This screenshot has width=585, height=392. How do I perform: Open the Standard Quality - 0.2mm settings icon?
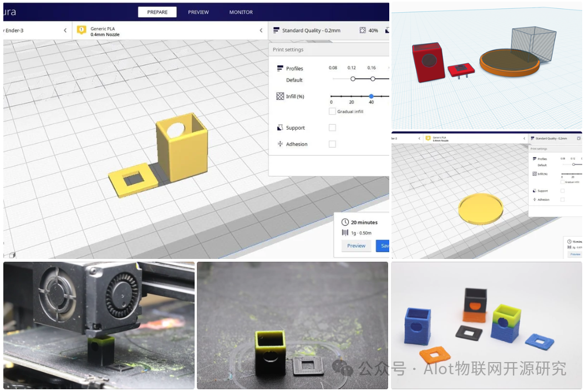[277, 30]
